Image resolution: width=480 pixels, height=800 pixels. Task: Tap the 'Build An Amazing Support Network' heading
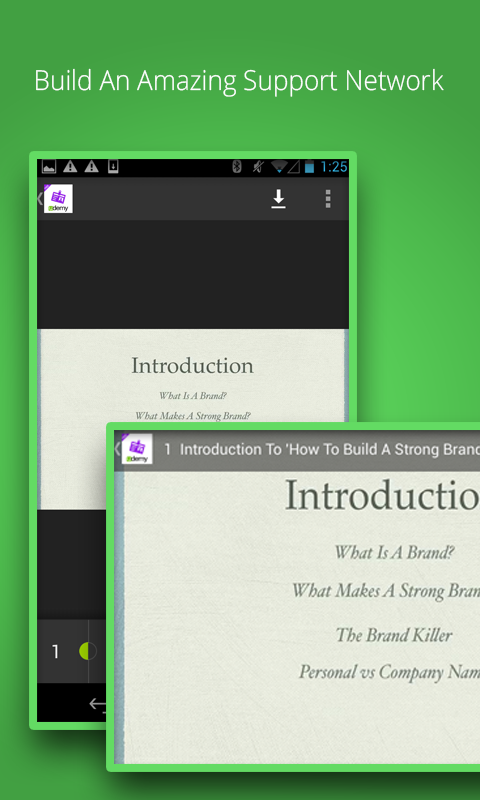tap(239, 81)
